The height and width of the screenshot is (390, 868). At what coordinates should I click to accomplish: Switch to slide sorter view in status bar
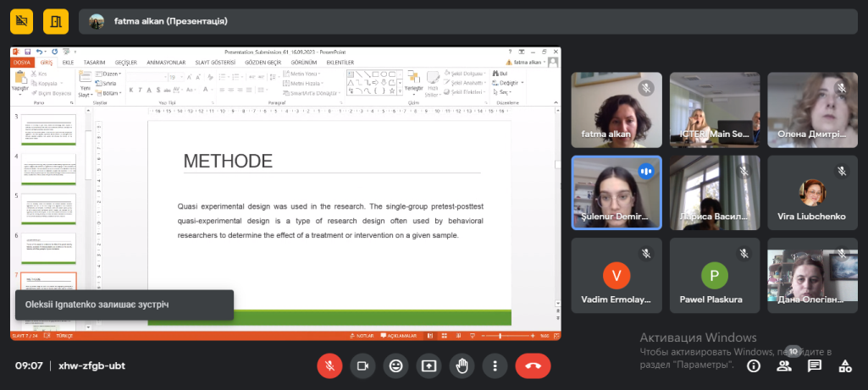click(444, 336)
